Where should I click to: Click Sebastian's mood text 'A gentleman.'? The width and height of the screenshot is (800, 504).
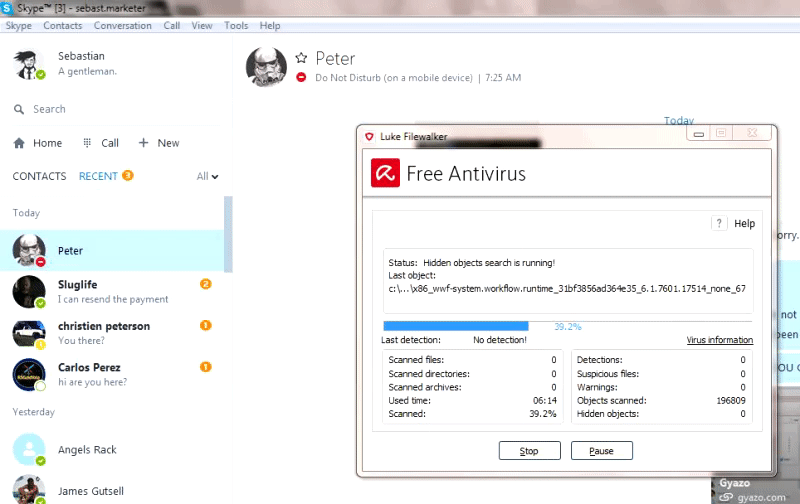pos(87,71)
